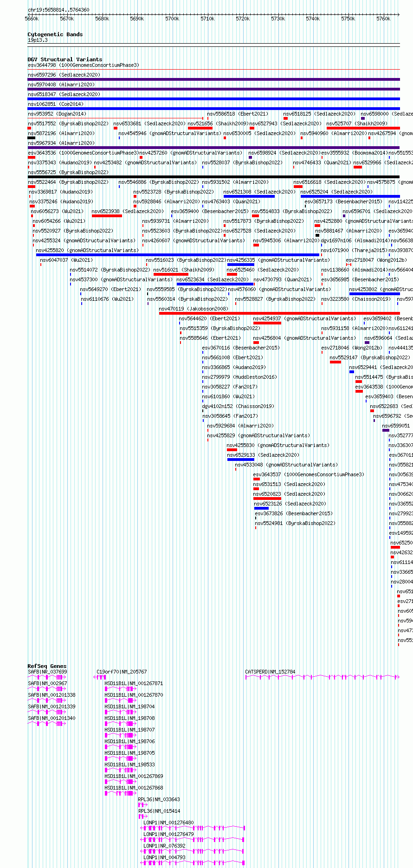Select the black bar under nsv5556725
Viewport: 413px width, 868px height.
(x=213, y=177)
